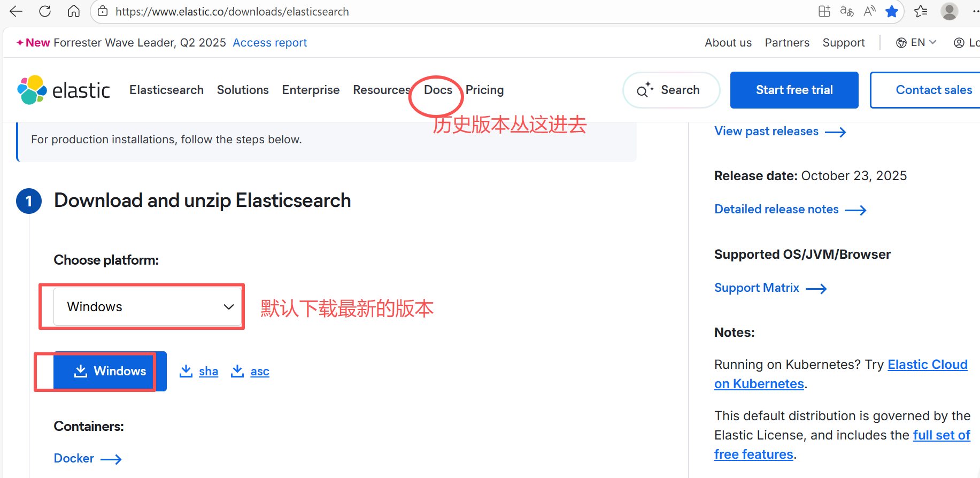Open View past releases link
This screenshot has width=980, height=478.
click(780, 132)
